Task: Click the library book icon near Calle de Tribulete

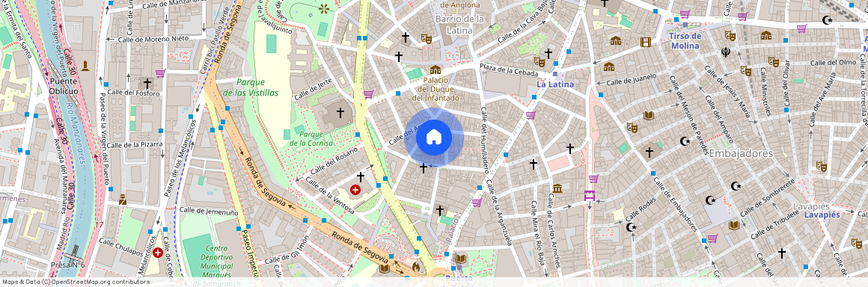Action: (x=734, y=225)
